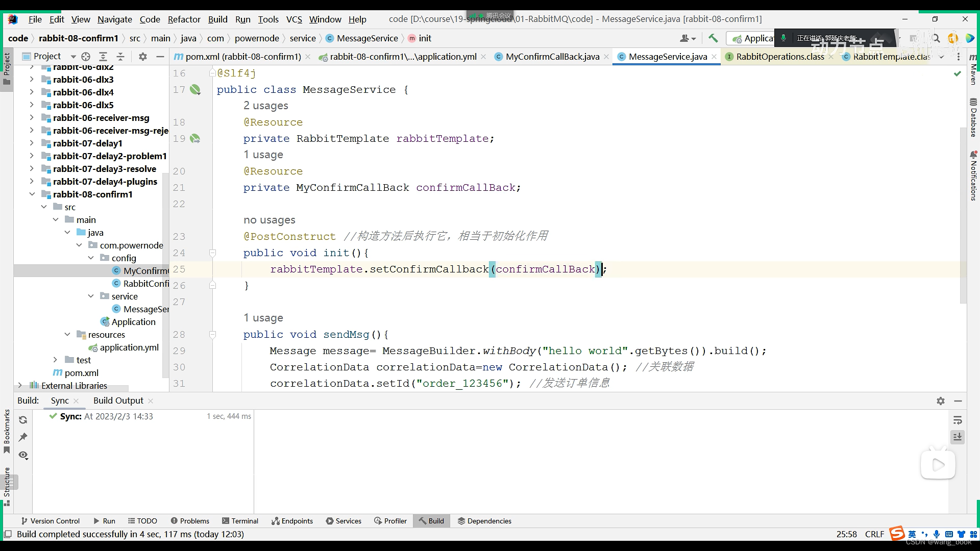This screenshot has height=551, width=980.
Task: Expand the rabbit-07-delay1 module
Action: click(32, 143)
